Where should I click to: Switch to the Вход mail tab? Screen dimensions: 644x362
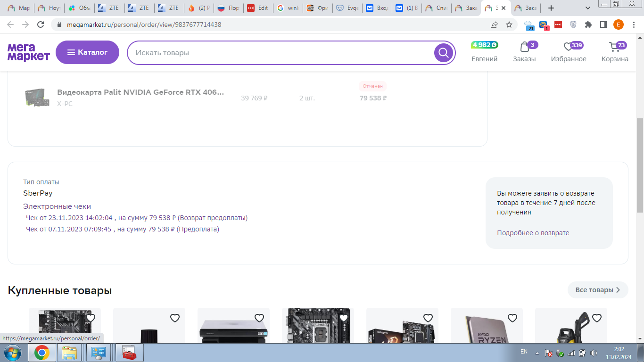[x=377, y=8]
